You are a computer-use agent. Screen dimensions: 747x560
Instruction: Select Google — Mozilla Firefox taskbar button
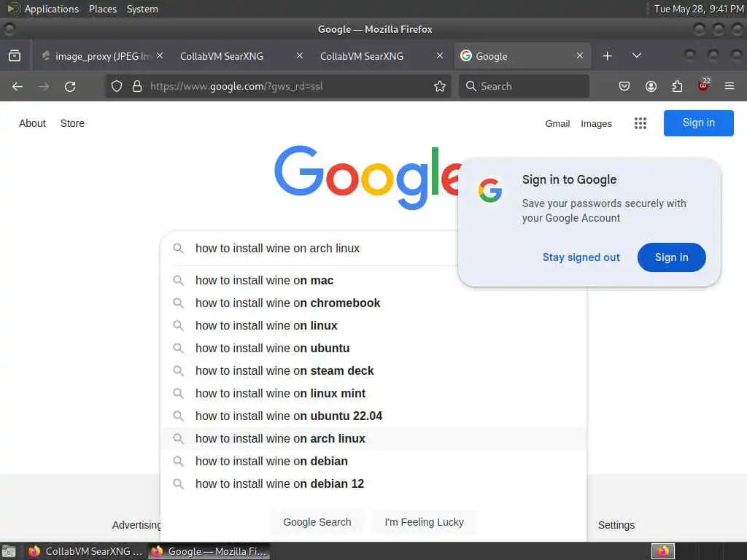click(x=209, y=551)
